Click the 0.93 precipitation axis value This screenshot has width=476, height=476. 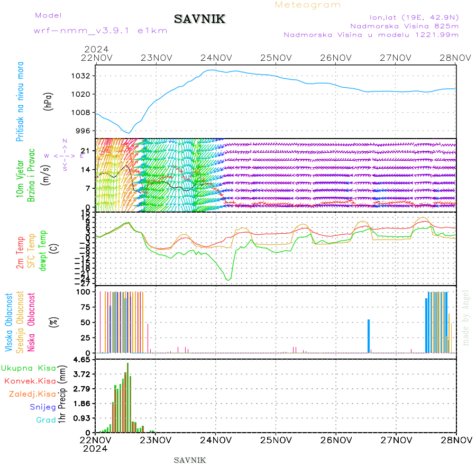click(82, 419)
